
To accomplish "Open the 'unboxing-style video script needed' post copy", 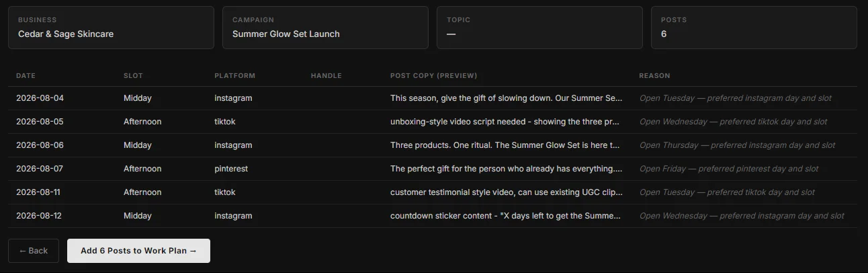I will (505, 122).
